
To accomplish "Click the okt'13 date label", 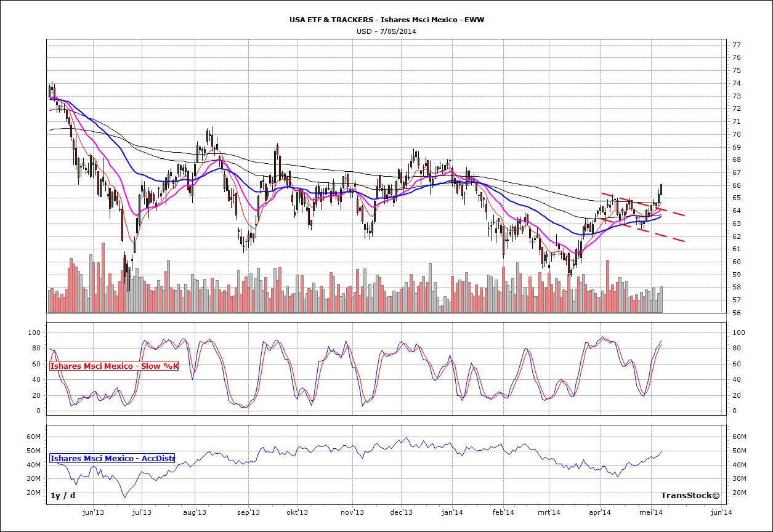I will coord(297,512).
